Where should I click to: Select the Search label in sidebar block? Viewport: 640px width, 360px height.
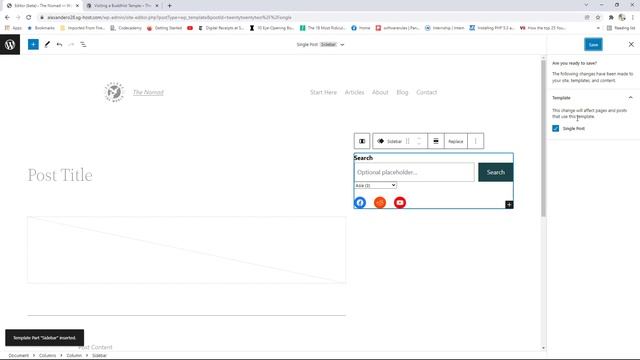point(363,158)
